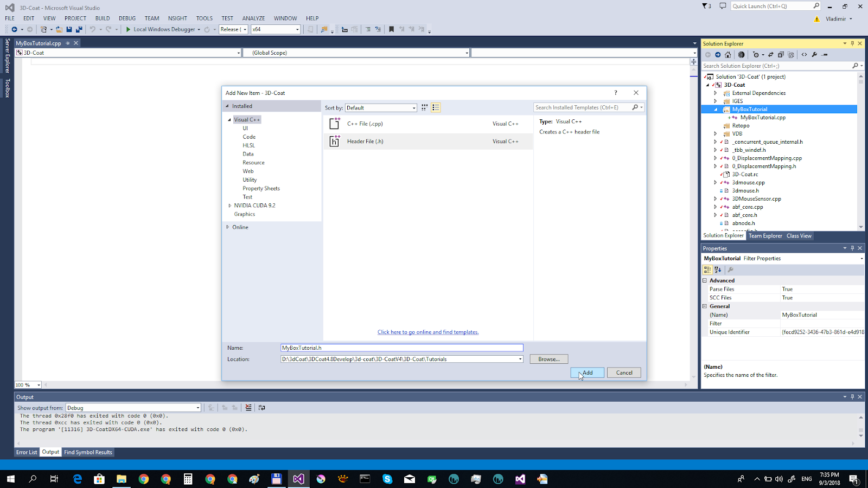Toggle word wrap in Output panel

262,408
